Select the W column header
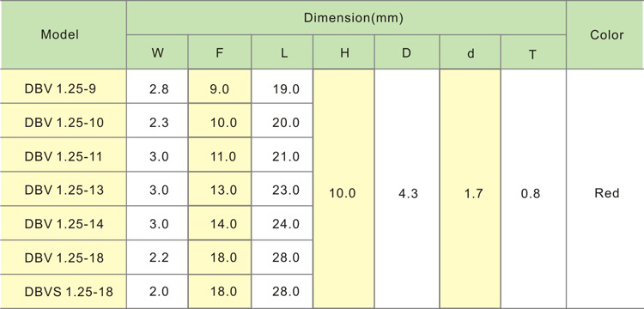 (x=157, y=52)
